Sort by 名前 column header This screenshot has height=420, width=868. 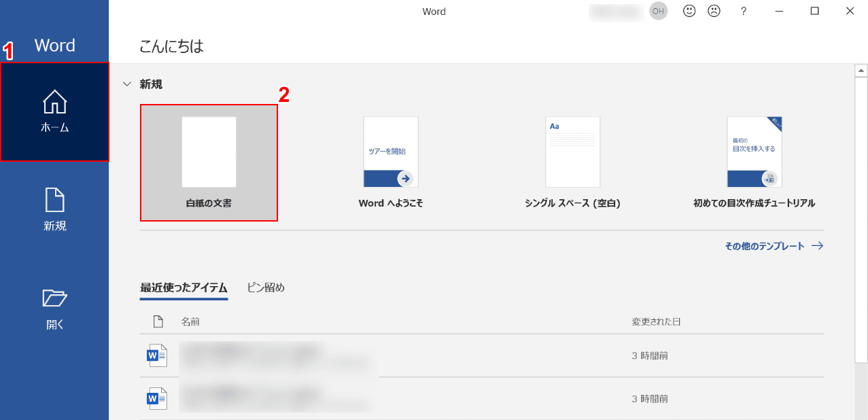[x=190, y=321]
